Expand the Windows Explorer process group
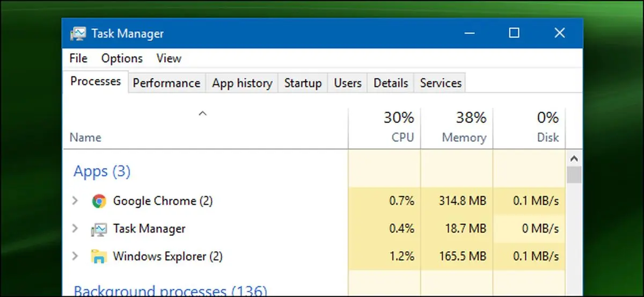Screen dimensions: 644x297 coord(76,257)
